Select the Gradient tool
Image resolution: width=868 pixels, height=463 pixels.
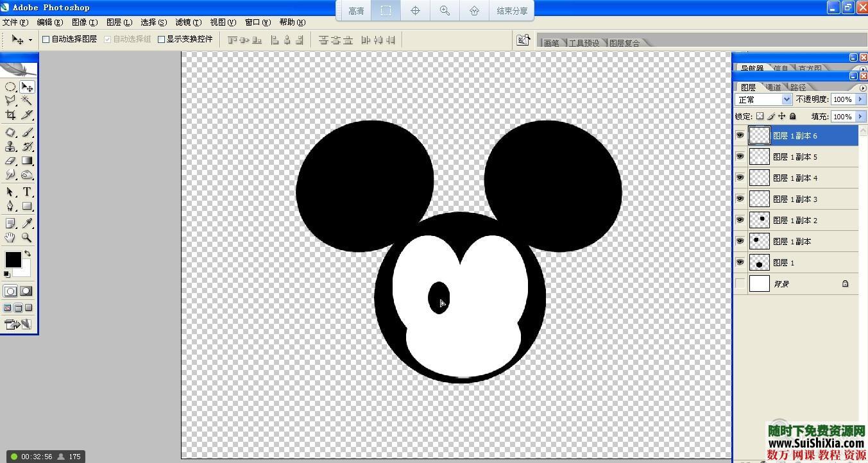(x=27, y=161)
